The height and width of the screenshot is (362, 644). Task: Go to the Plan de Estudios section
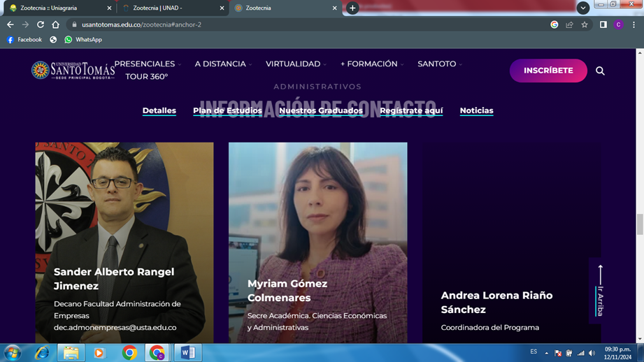(x=227, y=110)
